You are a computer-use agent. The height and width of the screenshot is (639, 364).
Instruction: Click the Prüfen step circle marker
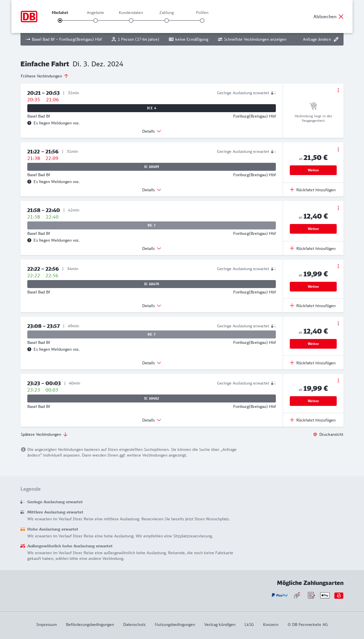pyautogui.click(x=202, y=20)
